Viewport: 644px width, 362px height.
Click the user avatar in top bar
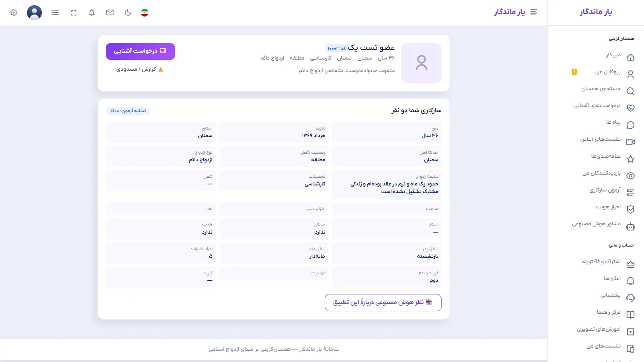[34, 12]
